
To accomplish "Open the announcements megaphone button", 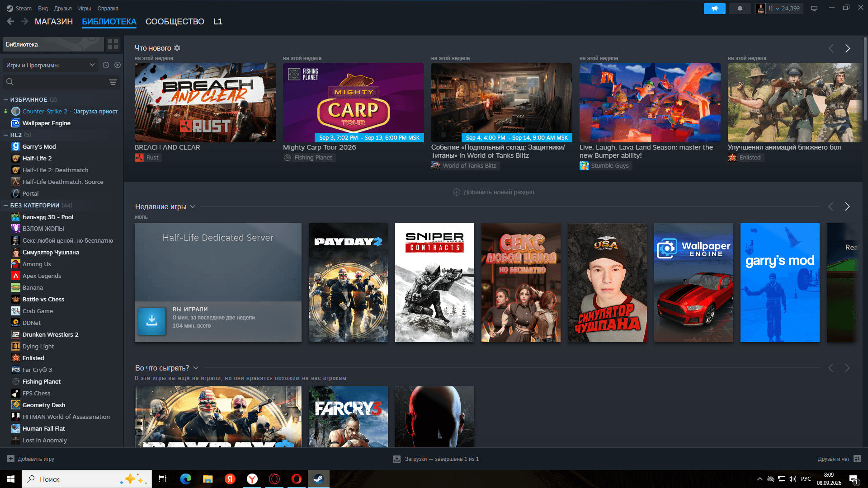I will point(714,9).
